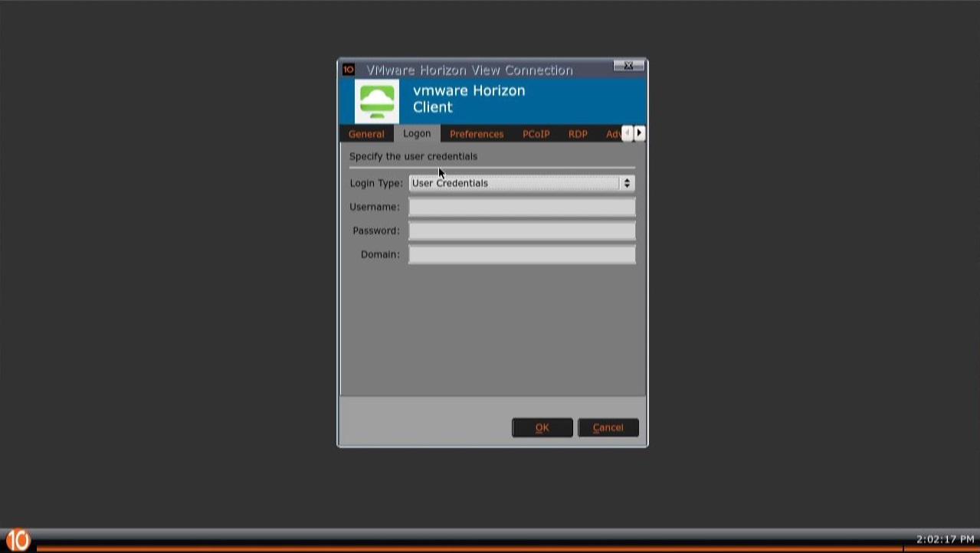The height and width of the screenshot is (553, 980).
Task: Close the VMware Horizon View Connection window
Action: pyautogui.click(x=628, y=67)
